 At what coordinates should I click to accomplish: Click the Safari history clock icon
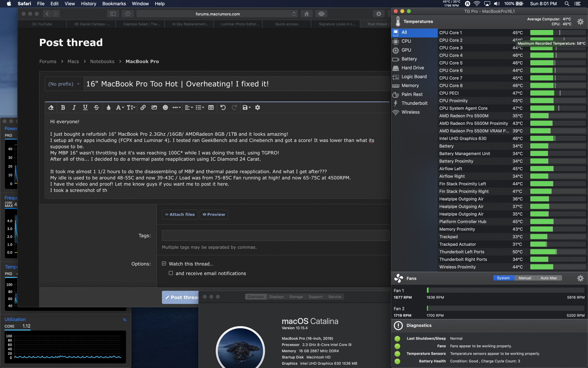click(x=128, y=14)
